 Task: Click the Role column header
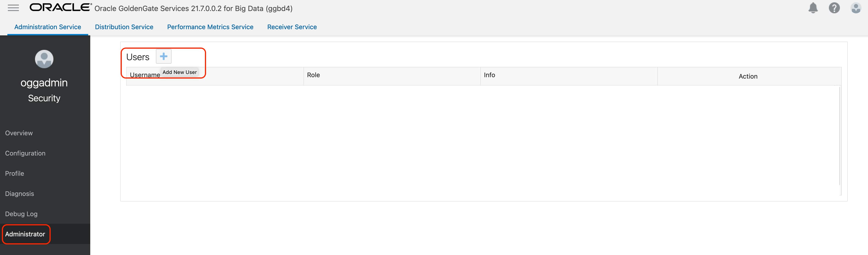coord(313,75)
